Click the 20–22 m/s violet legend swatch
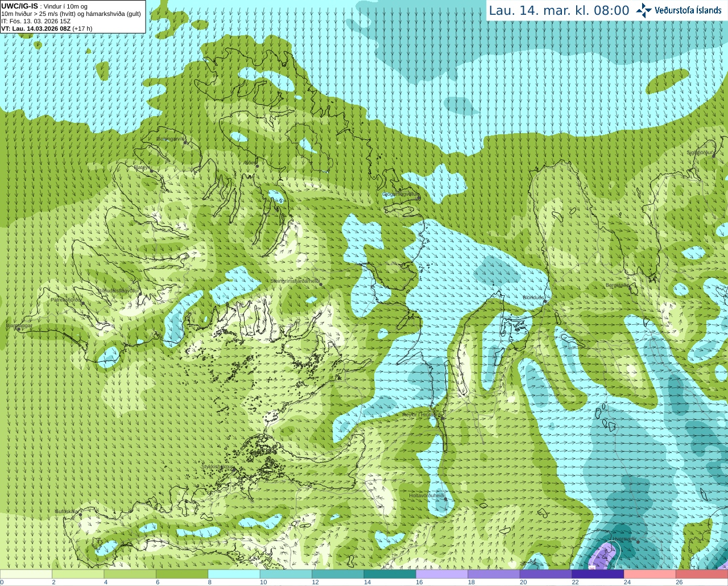This screenshot has width=728, height=586. click(546, 574)
